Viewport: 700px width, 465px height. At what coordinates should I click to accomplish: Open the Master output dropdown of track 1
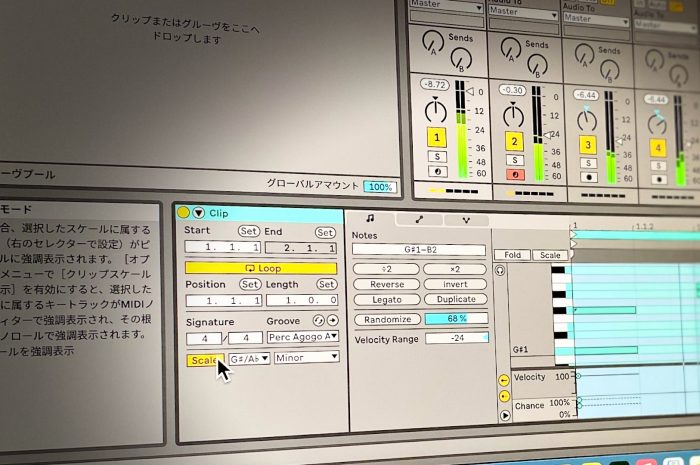point(446,4)
